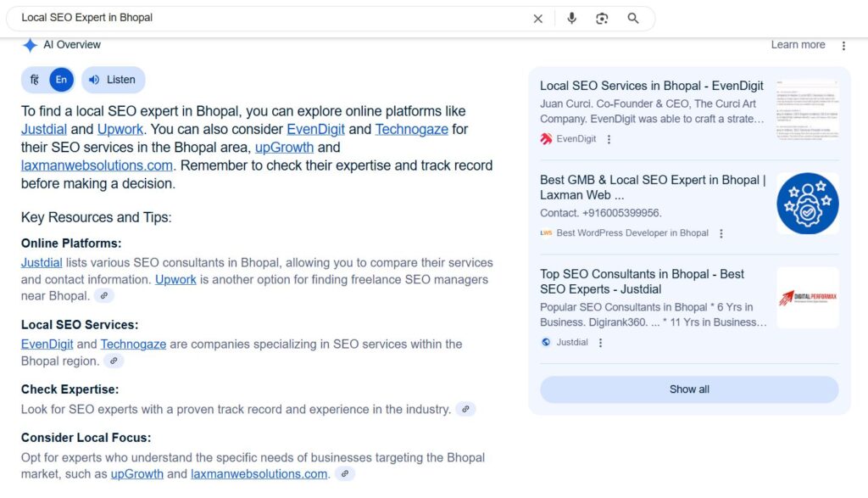Click the Laxman Web LWS source icon
Image resolution: width=868 pixels, height=498 pixels.
click(546, 233)
